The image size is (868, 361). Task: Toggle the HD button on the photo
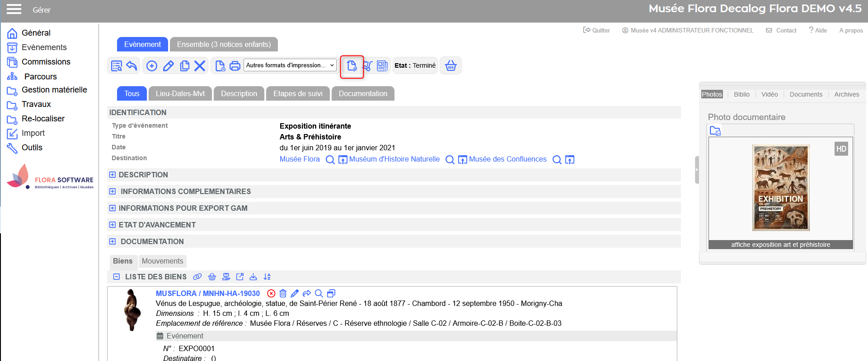841,149
